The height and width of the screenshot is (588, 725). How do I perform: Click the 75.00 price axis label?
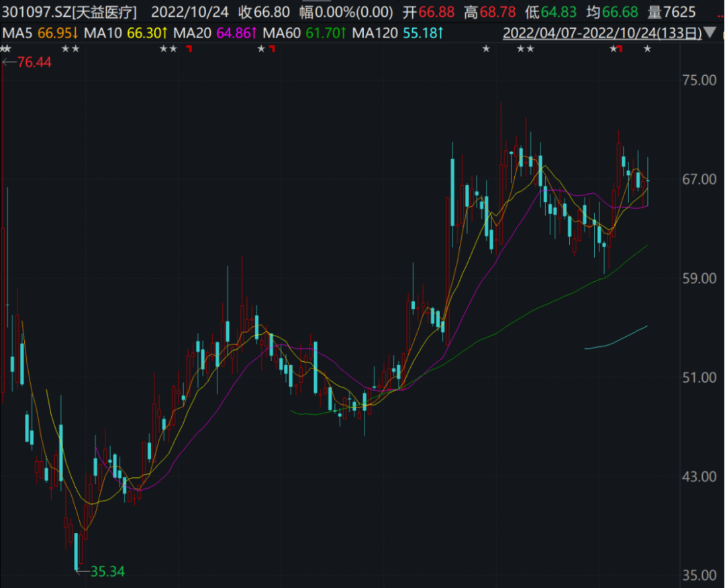click(x=699, y=81)
